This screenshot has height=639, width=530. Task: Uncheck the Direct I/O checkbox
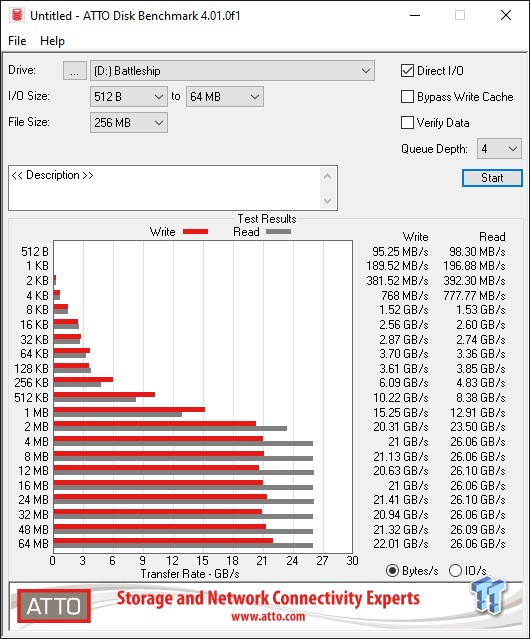(407, 71)
